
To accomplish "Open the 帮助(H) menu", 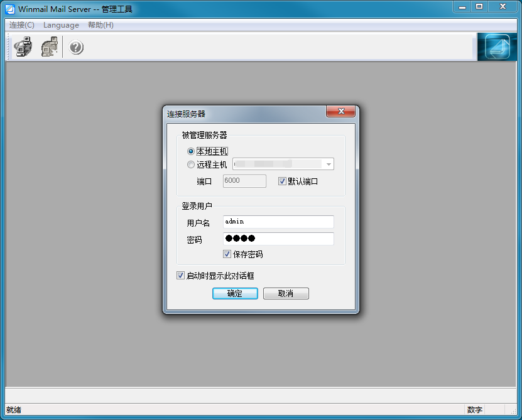I will click(99, 25).
